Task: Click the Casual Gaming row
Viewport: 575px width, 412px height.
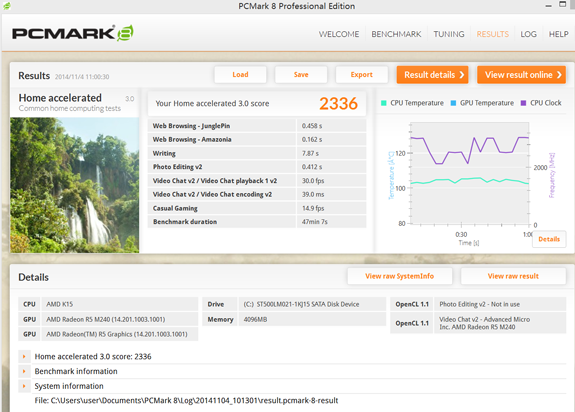Action: click(x=257, y=208)
